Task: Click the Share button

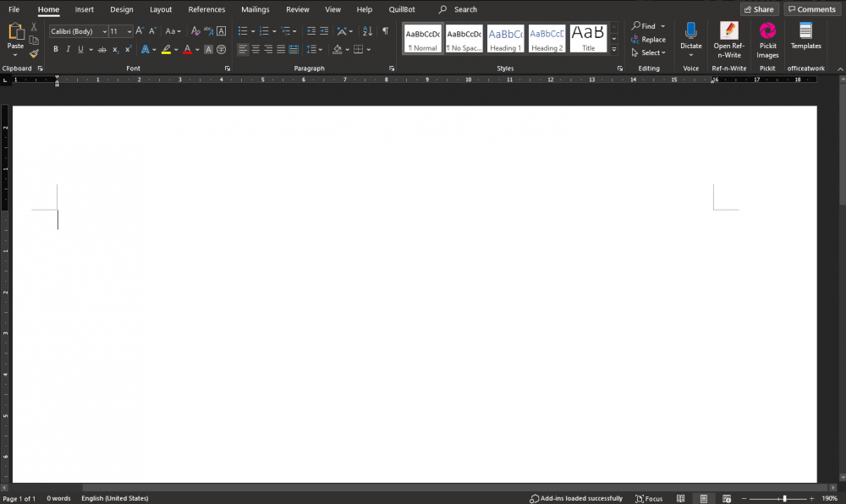Action: pyautogui.click(x=759, y=9)
